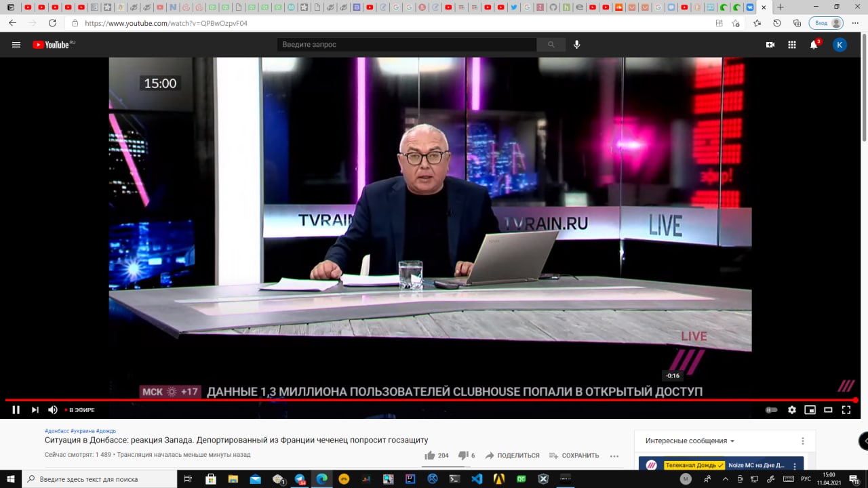
Task: Open Mail app from taskbar
Action: tap(256, 479)
